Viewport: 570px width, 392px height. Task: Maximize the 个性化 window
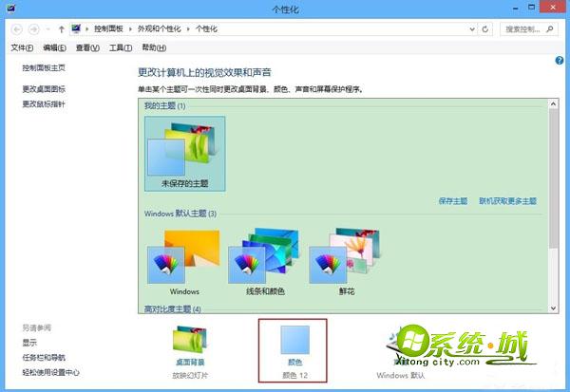(531, 8)
